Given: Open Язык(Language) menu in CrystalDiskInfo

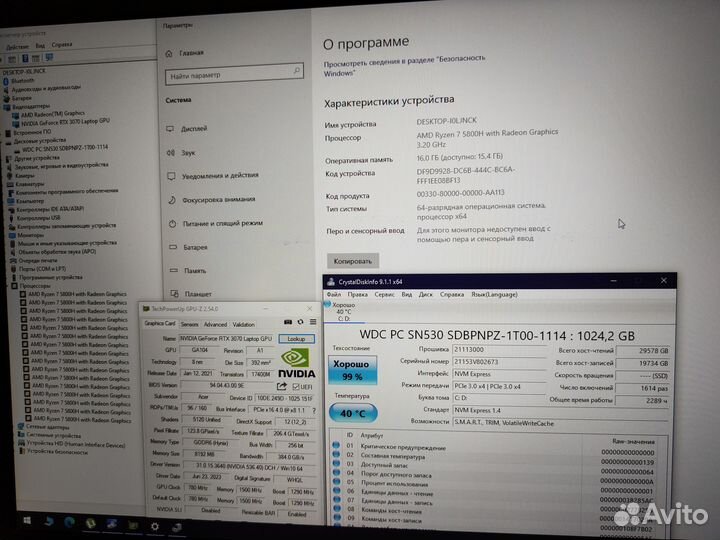Looking at the screenshot, I should click(494, 294).
